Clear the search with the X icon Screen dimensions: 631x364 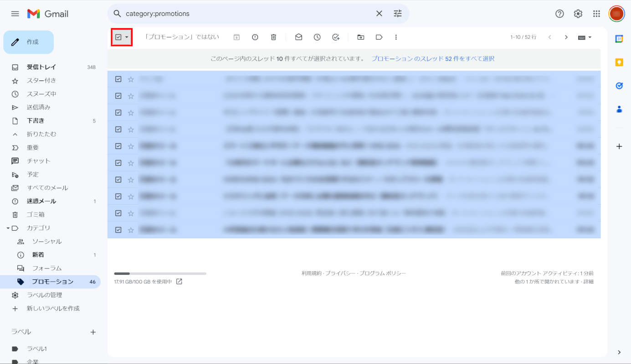(x=379, y=14)
